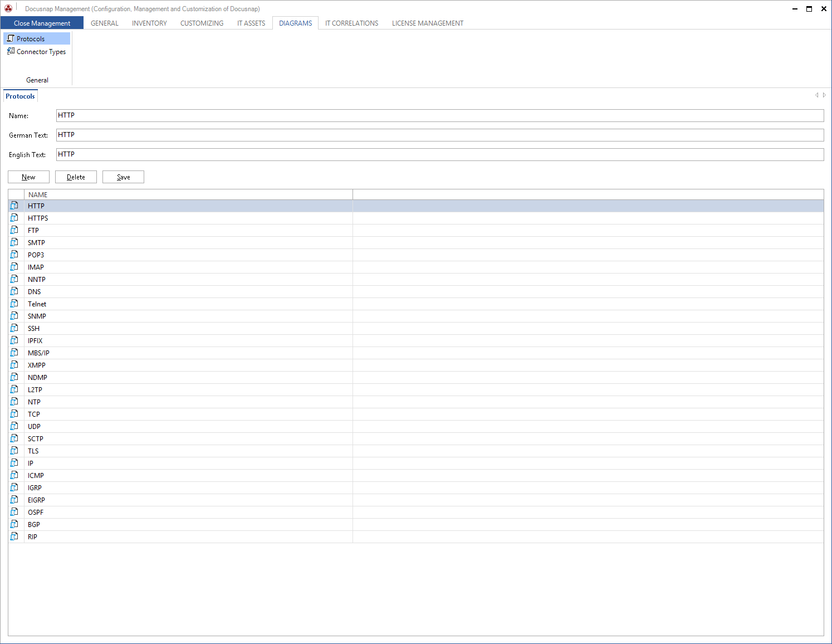Create a new protocol with New

pyautogui.click(x=28, y=177)
